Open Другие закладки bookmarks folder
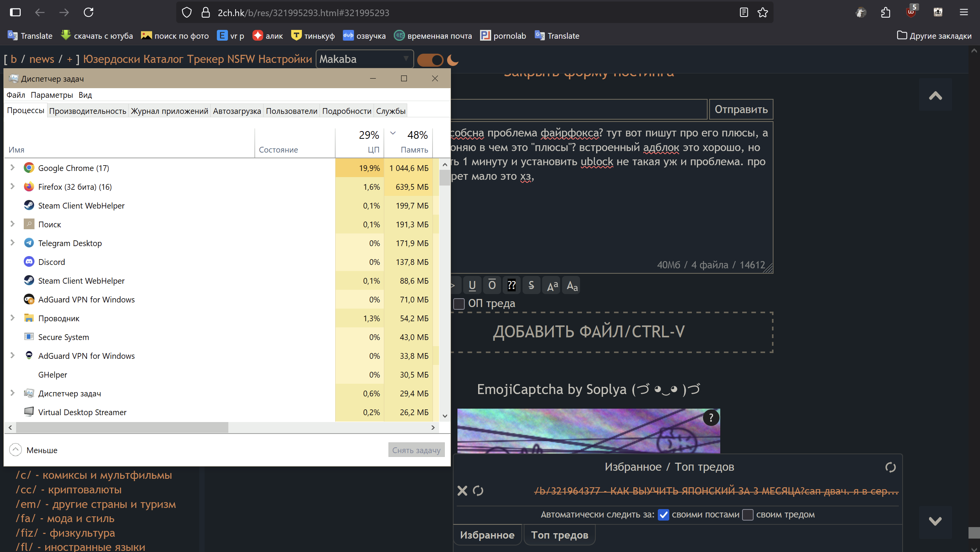Image resolution: width=980 pixels, height=552 pixels. (x=934, y=36)
